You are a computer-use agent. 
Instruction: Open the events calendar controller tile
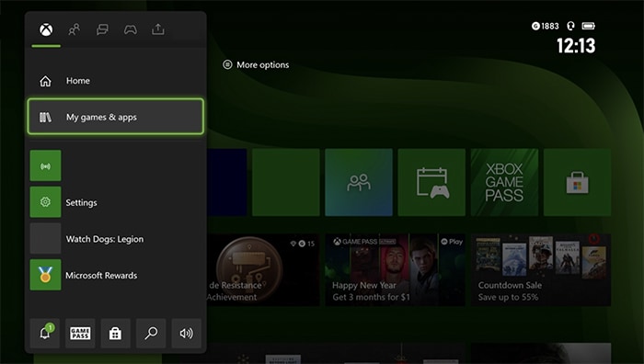tap(431, 182)
